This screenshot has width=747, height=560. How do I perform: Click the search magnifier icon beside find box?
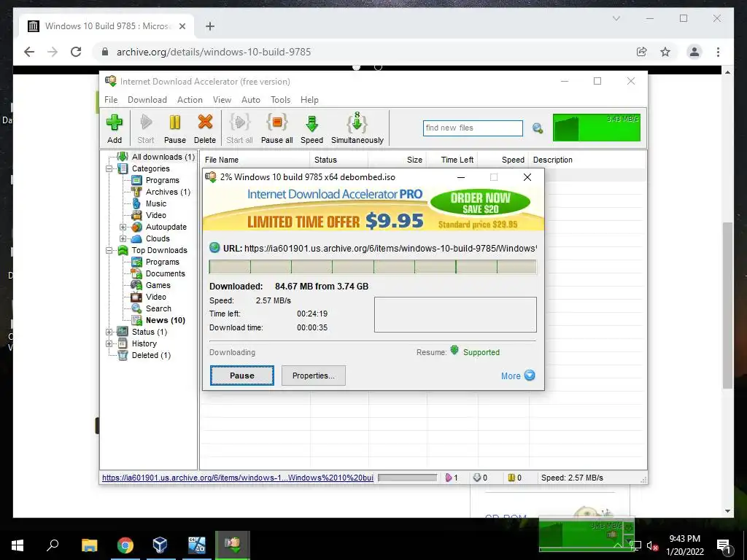click(538, 128)
